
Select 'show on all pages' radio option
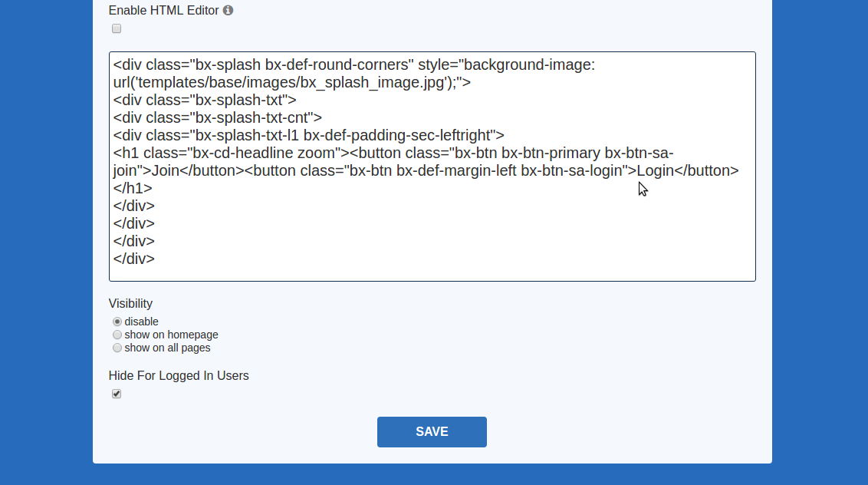tap(117, 348)
